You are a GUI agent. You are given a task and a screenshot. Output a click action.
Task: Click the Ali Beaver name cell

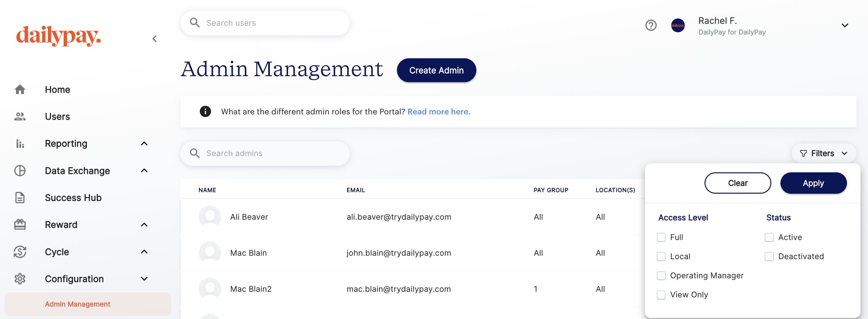click(x=249, y=217)
